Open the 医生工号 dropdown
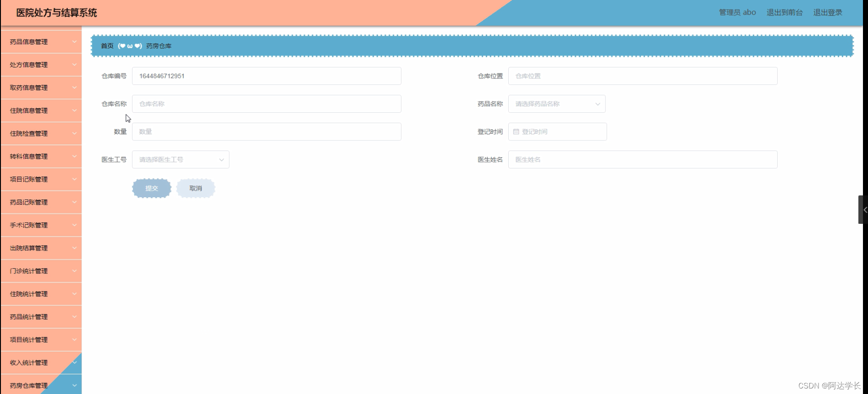Screen dimensions: 868x394 pos(181,160)
